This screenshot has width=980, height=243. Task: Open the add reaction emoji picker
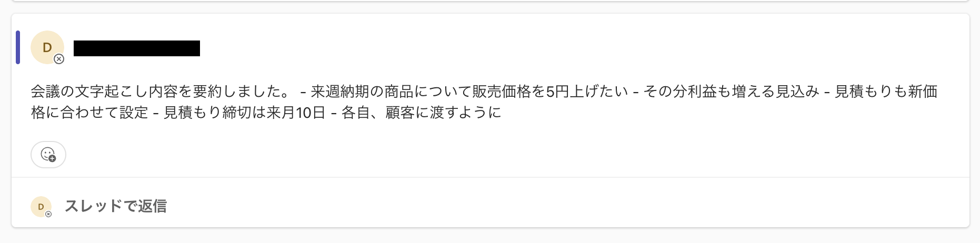[x=48, y=155]
